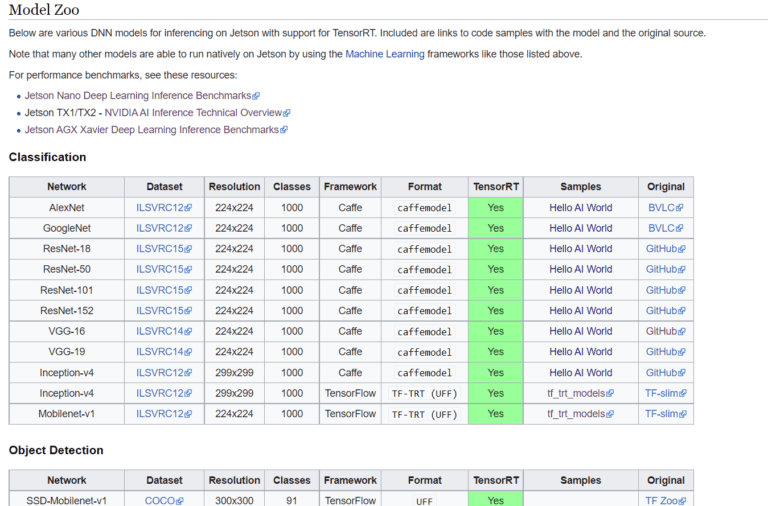Click external-link icon beside Mobilenet-v1 TF-slim link
Screen dimensions: 768x506
[684, 414]
